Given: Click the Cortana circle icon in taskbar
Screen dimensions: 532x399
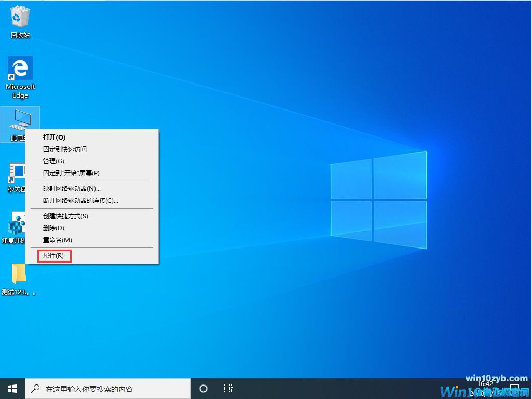Looking at the screenshot, I should [203, 389].
